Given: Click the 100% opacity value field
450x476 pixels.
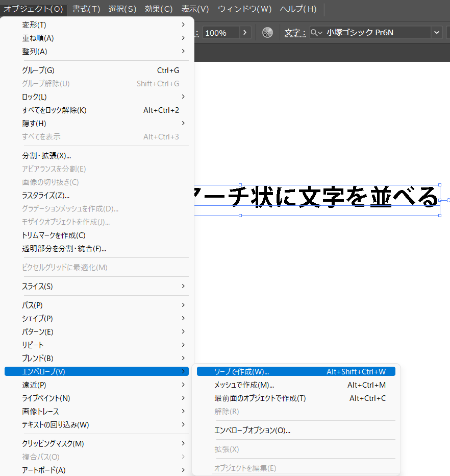Looking at the screenshot, I should [x=221, y=33].
